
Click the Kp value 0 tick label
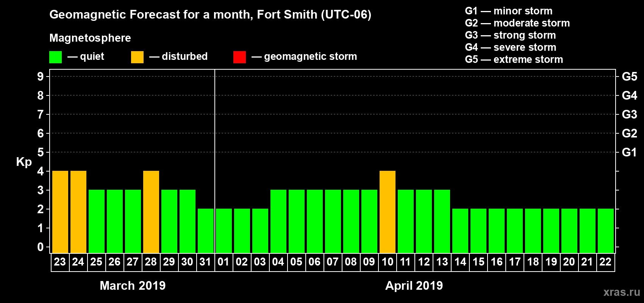[x=41, y=247]
